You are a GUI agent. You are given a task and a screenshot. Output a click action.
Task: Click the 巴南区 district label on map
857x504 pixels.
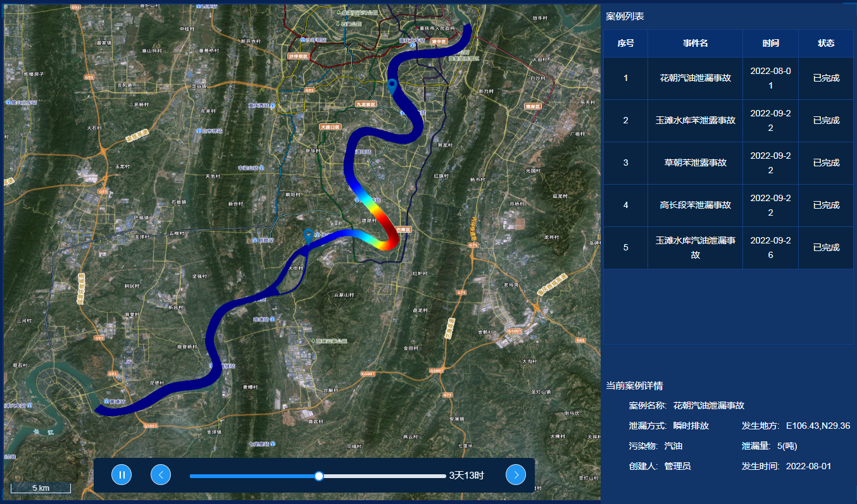tap(404, 229)
